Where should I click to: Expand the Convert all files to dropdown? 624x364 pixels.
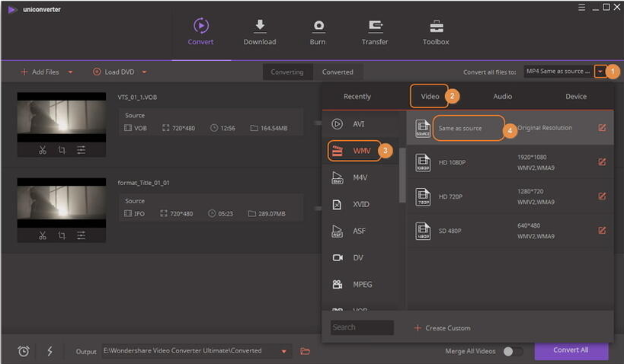(x=600, y=72)
